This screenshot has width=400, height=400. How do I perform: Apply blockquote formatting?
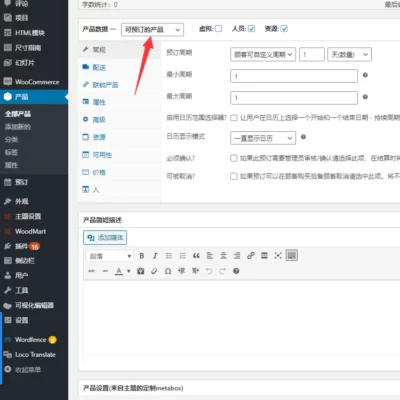[196, 256]
